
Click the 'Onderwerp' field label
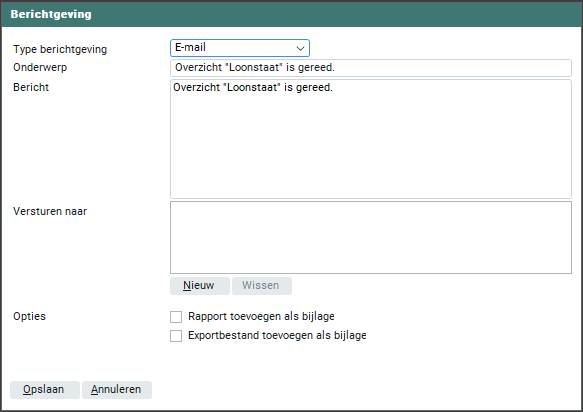tap(40, 67)
